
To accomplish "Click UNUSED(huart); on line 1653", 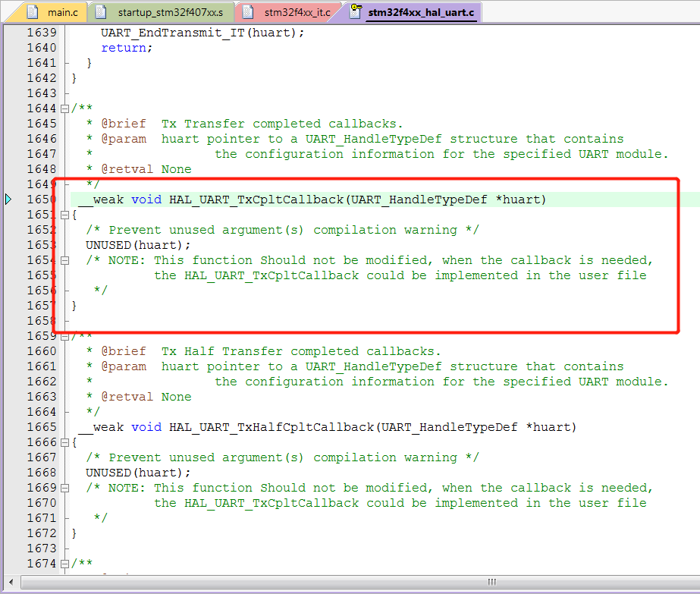I will [138, 245].
